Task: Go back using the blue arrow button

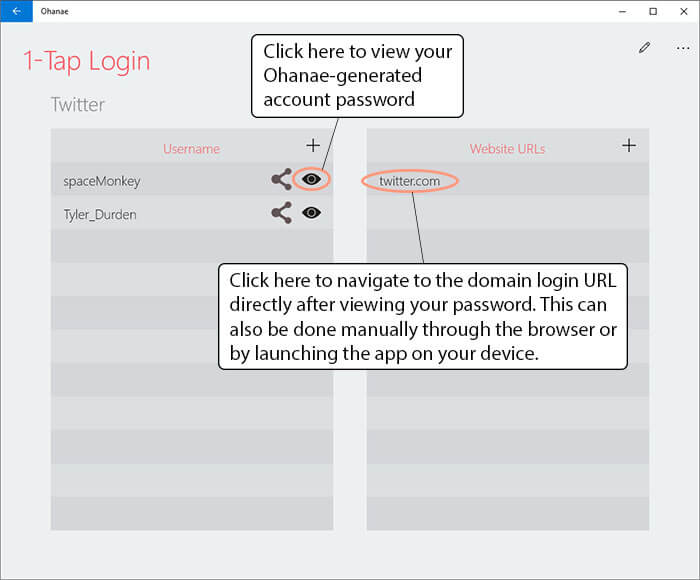Action: (x=17, y=11)
